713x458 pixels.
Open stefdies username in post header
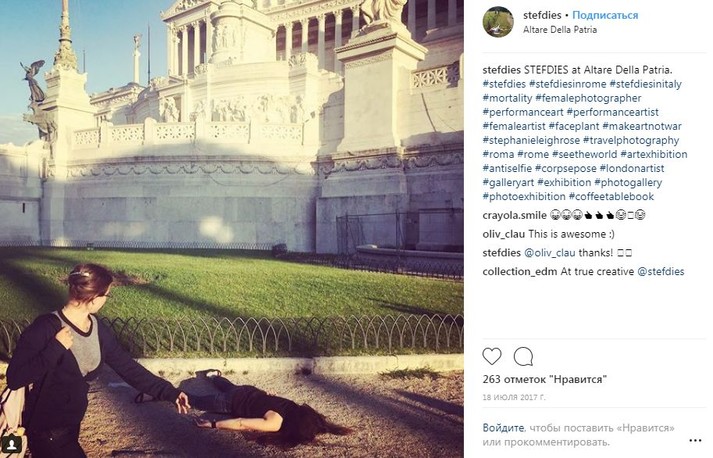pos(542,15)
